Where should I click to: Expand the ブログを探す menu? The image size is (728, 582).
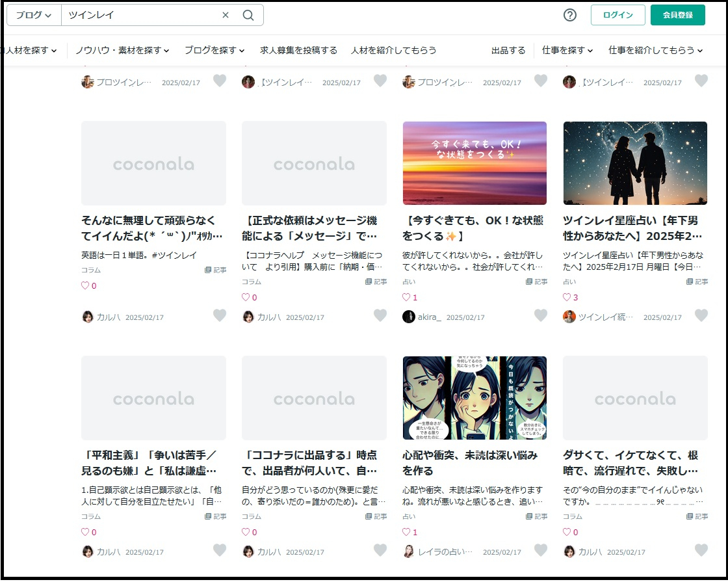pyautogui.click(x=214, y=50)
